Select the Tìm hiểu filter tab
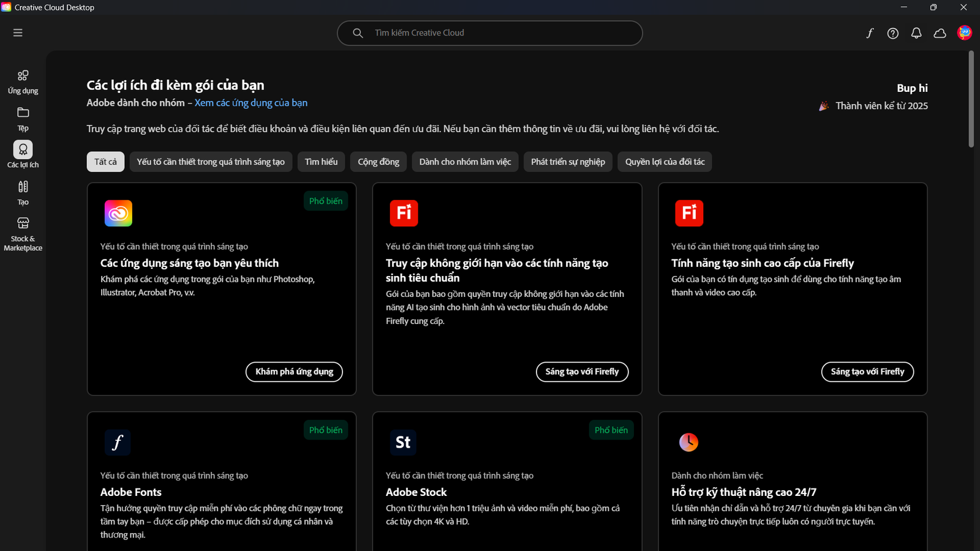This screenshot has height=551, width=980. tap(321, 162)
